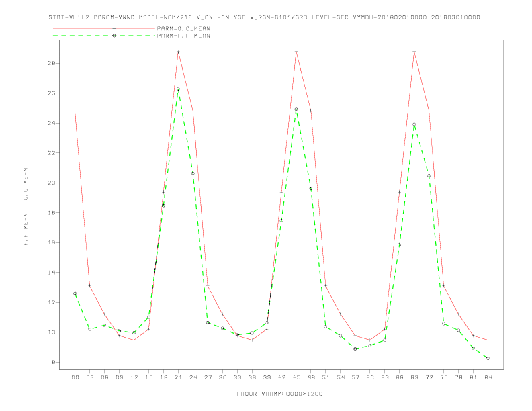Click x-axis forecast hour label 12
The image size is (532, 411).
pos(134,377)
